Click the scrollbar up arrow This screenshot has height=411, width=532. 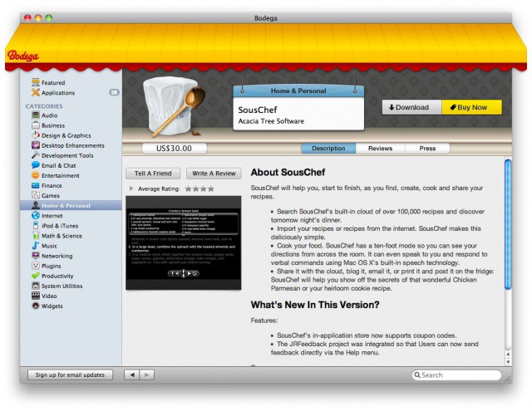508,354
